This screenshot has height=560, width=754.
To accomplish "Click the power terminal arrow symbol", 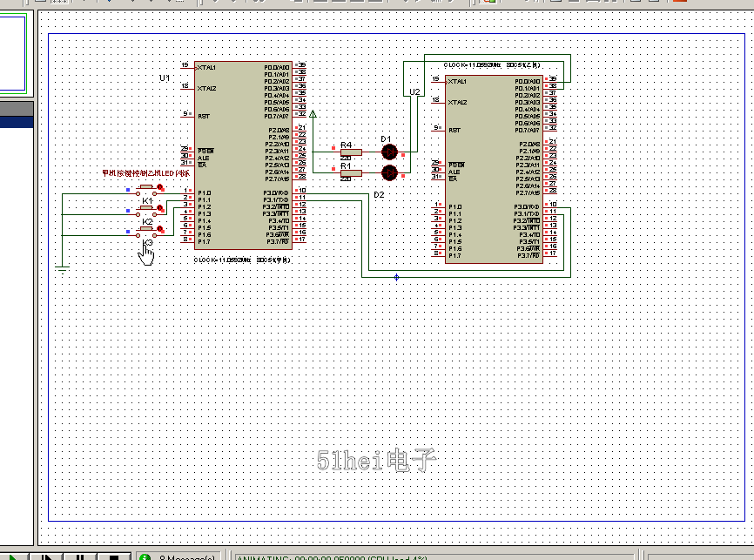I will [313, 114].
